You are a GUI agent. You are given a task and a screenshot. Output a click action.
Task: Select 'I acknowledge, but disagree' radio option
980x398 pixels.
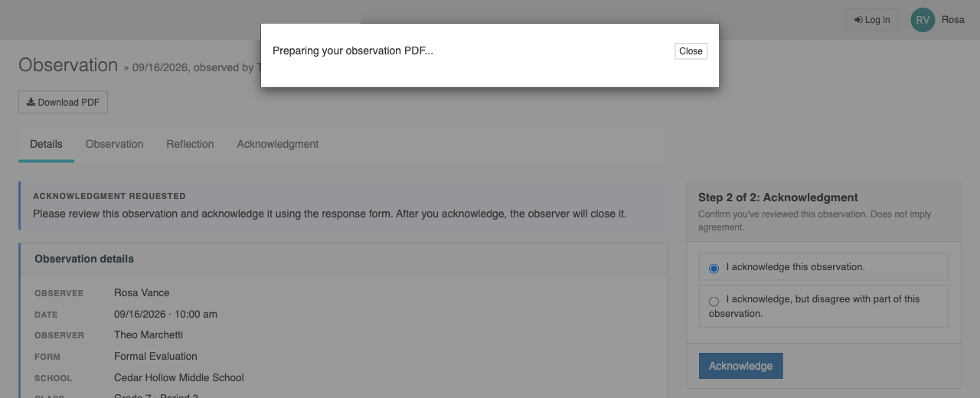pyautogui.click(x=714, y=302)
